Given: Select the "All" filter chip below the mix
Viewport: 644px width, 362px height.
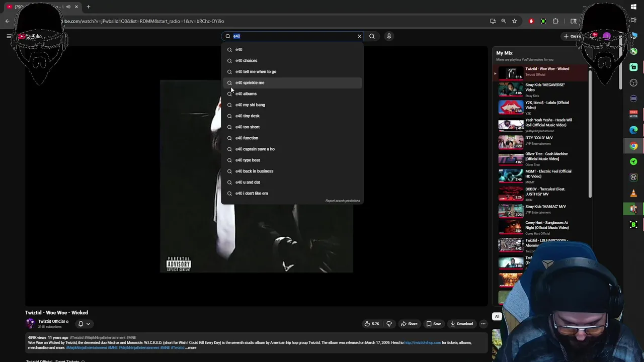Looking at the screenshot, I should point(497,316).
